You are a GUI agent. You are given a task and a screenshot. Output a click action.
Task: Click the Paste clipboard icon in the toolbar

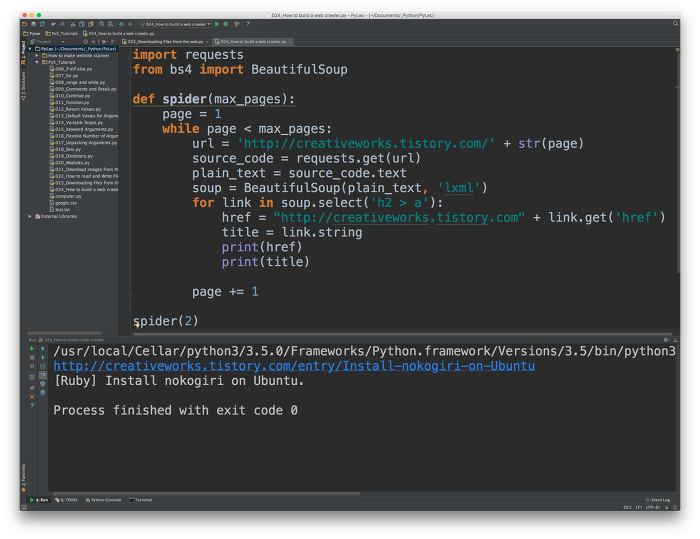(91, 24)
